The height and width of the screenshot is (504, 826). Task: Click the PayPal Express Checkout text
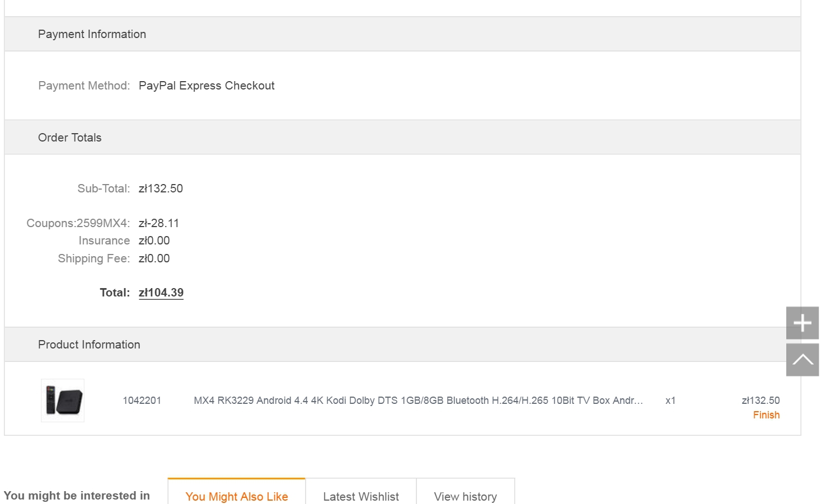point(206,86)
